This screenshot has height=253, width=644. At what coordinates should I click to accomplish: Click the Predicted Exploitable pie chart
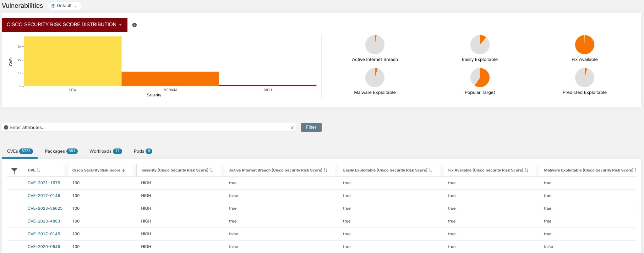tap(585, 78)
